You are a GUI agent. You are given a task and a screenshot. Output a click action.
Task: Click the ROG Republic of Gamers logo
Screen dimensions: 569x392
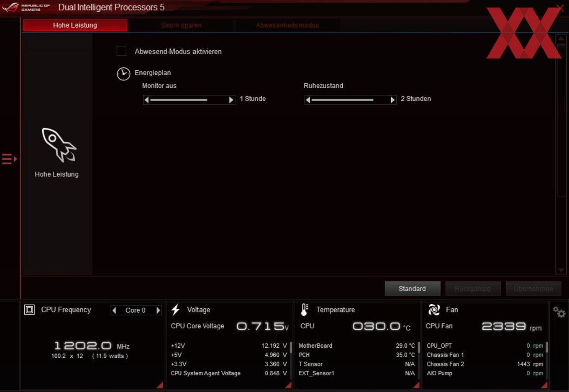coord(26,7)
